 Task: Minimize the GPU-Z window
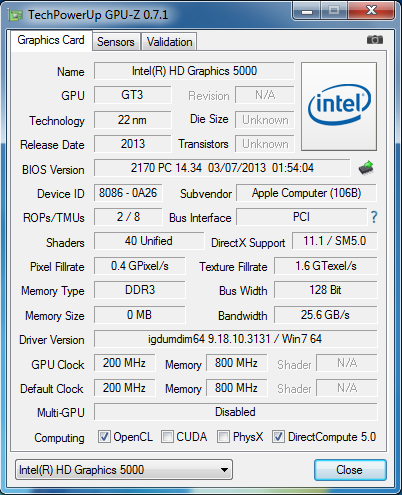coord(307,11)
